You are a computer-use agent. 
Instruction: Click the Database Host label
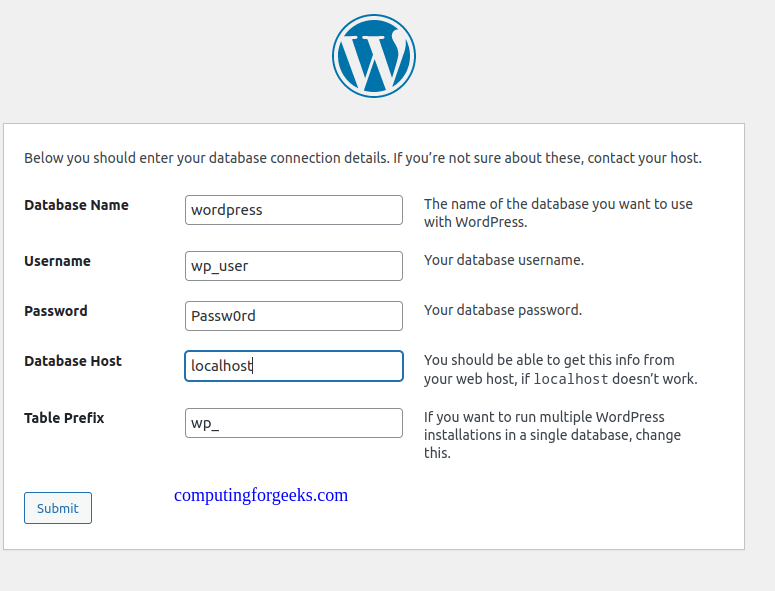click(x=73, y=361)
